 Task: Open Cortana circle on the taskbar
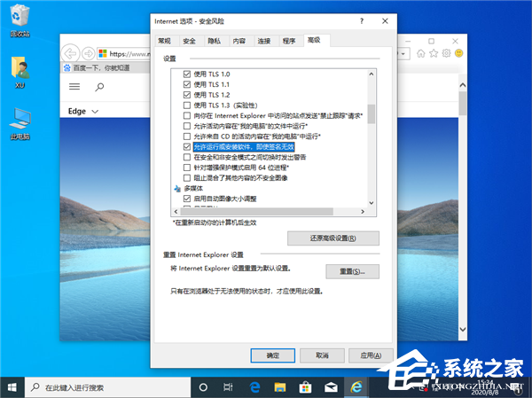pos(203,387)
